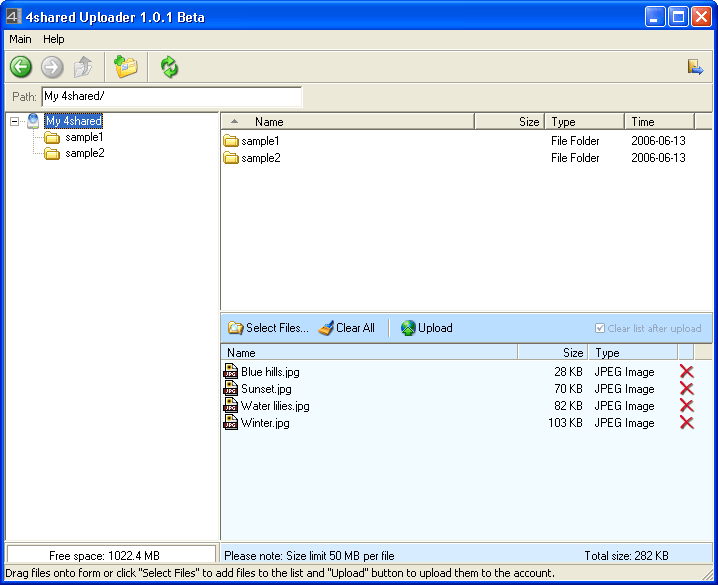Maximize the 4shared Uploader window
The image size is (718, 585).
coord(678,17)
